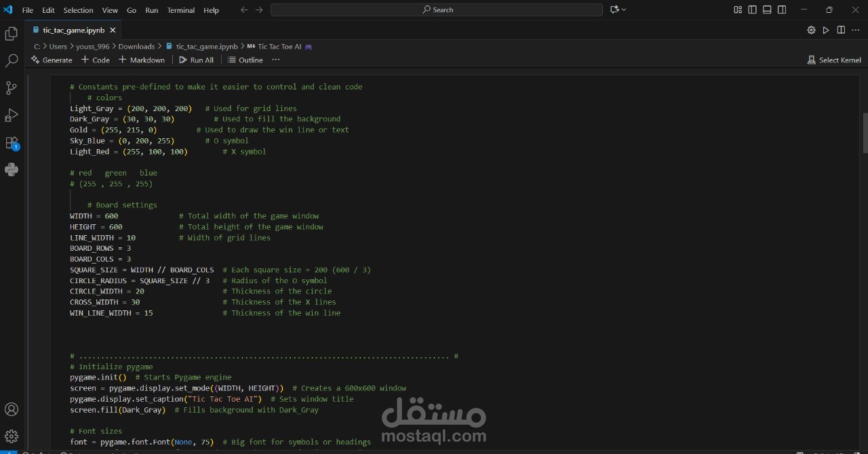This screenshot has width=868, height=454.
Task: Select the tic_tac_game.ipynb tab
Action: tap(73, 30)
